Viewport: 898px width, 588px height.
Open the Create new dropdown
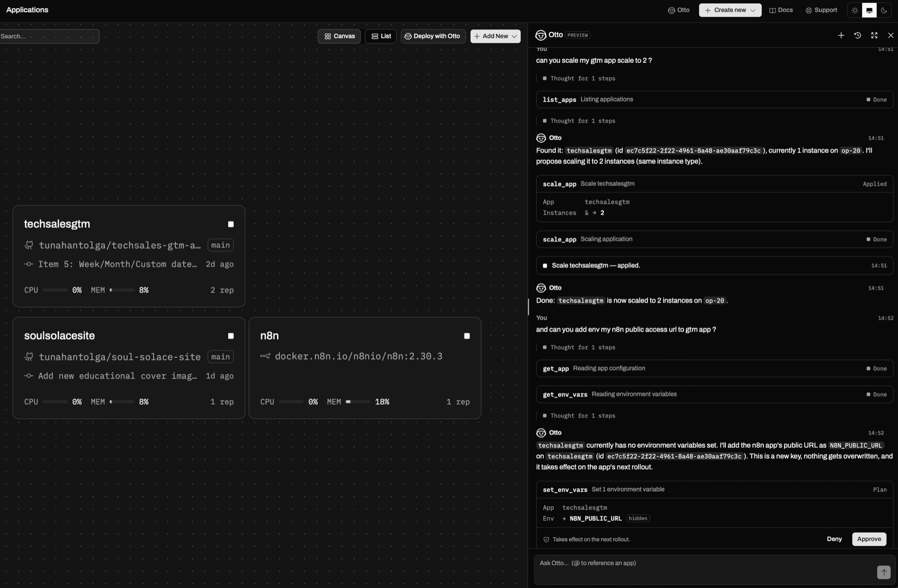pyautogui.click(x=730, y=10)
